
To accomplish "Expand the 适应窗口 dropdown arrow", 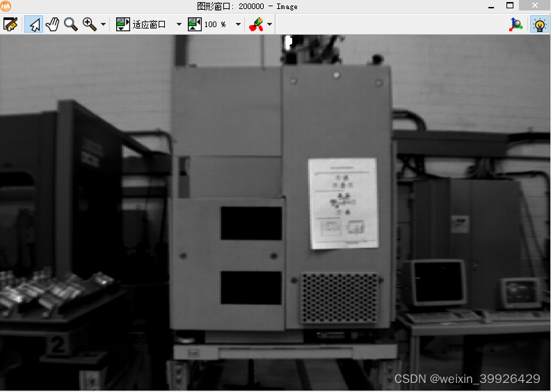I will pyautogui.click(x=179, y=24).
